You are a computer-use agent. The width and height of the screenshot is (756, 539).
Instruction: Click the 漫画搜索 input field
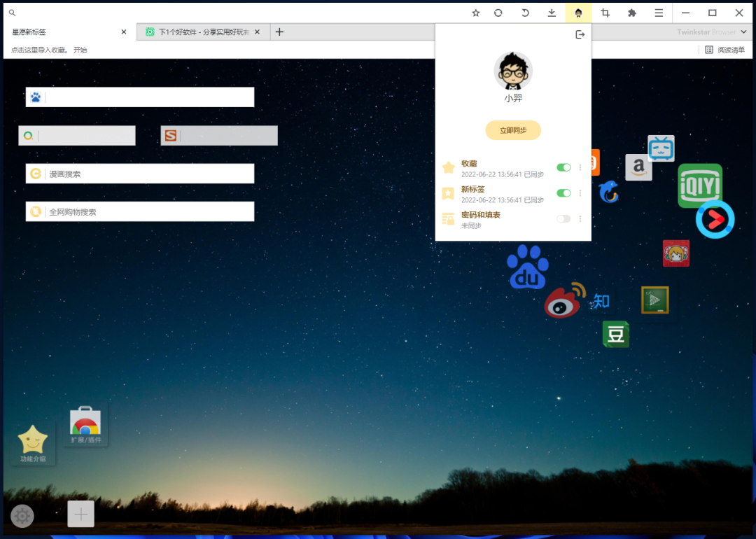coord(140,174)
